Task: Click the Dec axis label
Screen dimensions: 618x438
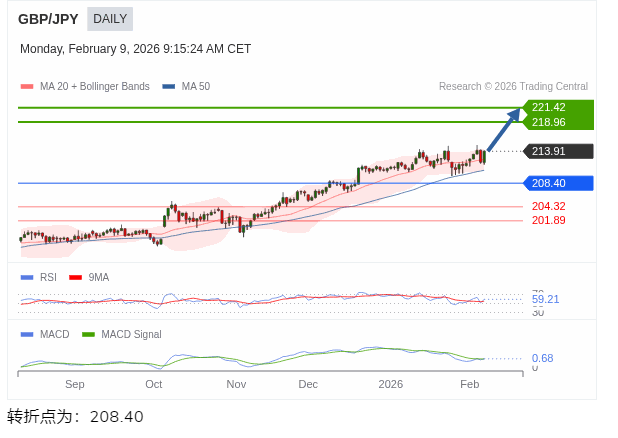Action: 308,384
